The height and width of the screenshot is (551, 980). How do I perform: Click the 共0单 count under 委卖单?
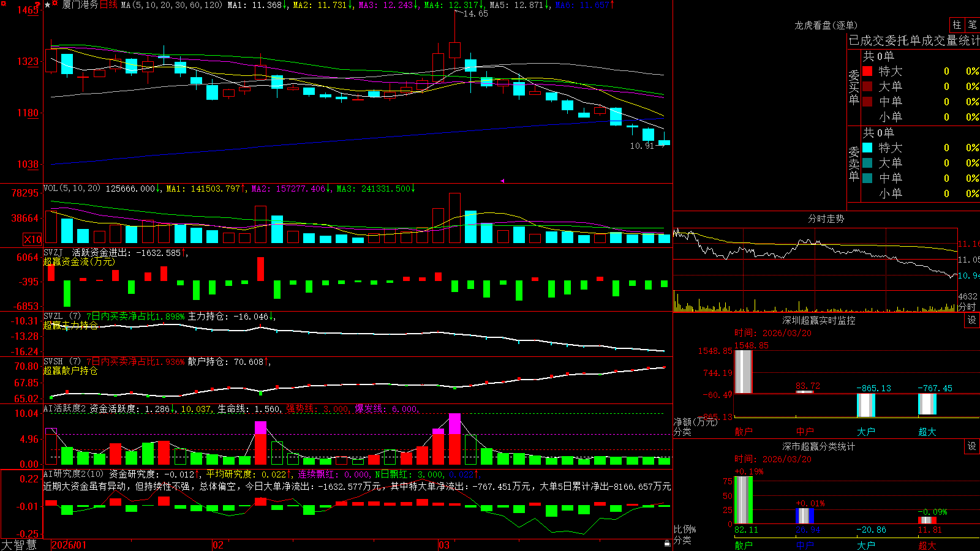pos(878,133)
